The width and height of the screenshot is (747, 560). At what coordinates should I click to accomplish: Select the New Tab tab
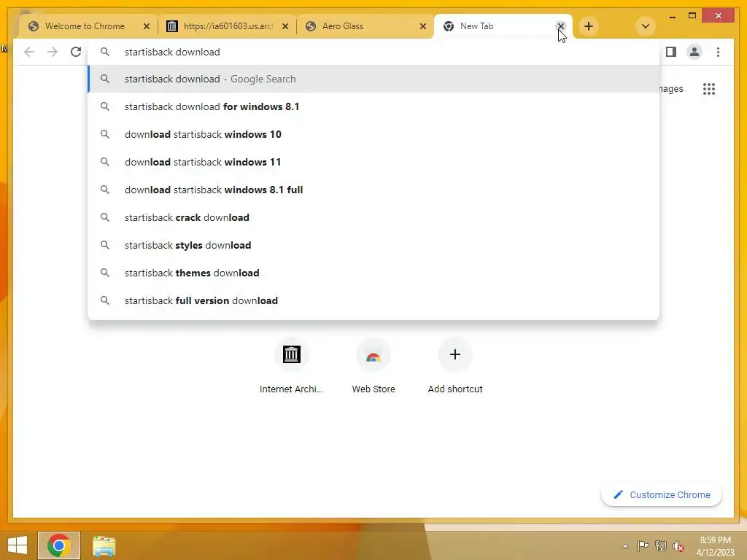pos(503,26)
